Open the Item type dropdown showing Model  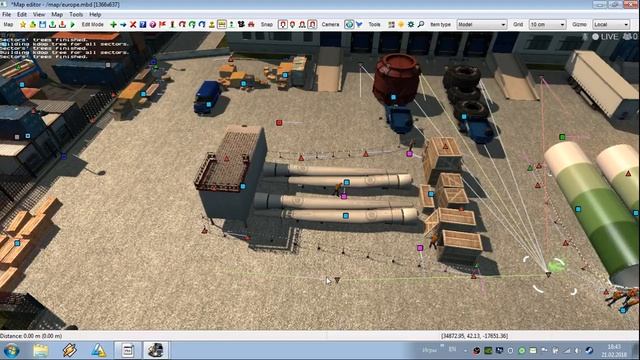point(482,25)
